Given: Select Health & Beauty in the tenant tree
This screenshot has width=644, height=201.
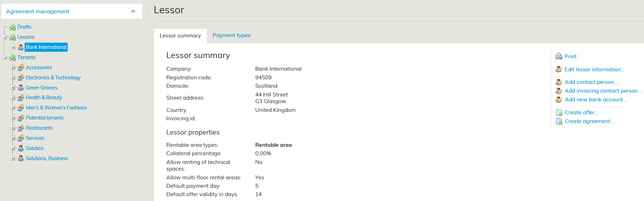Looking at the screenshot, I should pyautogui.click(x=44, y=98).
